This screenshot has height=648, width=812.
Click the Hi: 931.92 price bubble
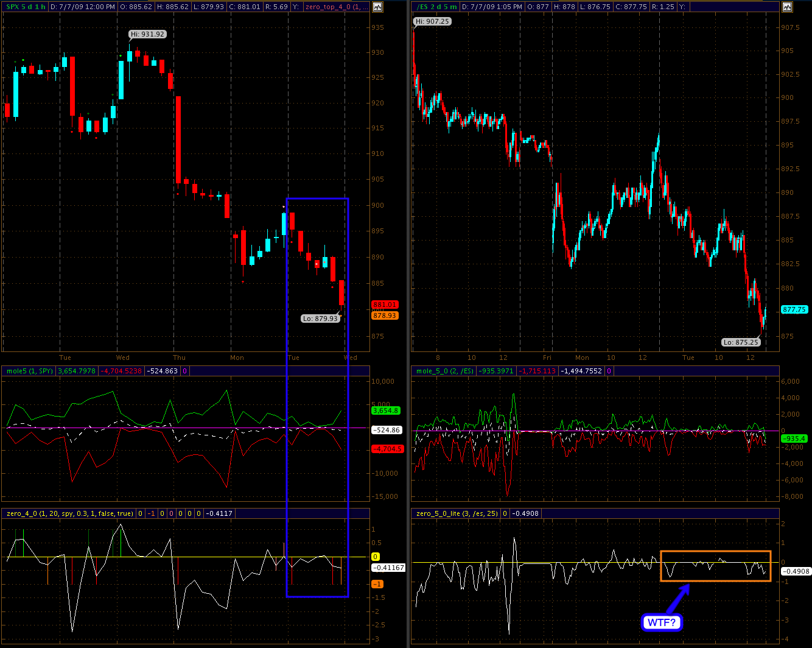coord(147,34)
